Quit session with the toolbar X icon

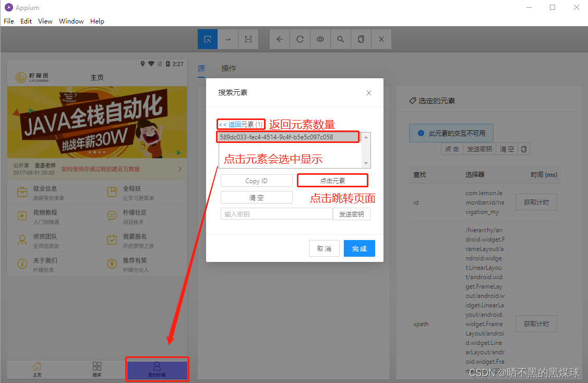[x=381, y=39]
